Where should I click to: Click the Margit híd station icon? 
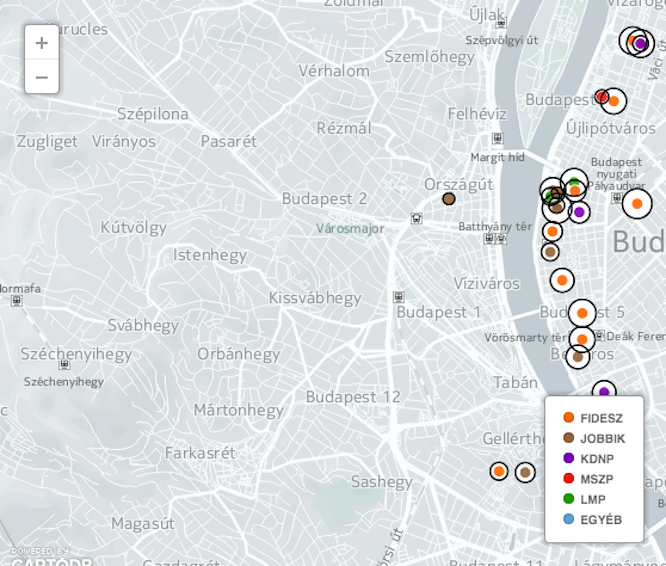pos(497,139)
